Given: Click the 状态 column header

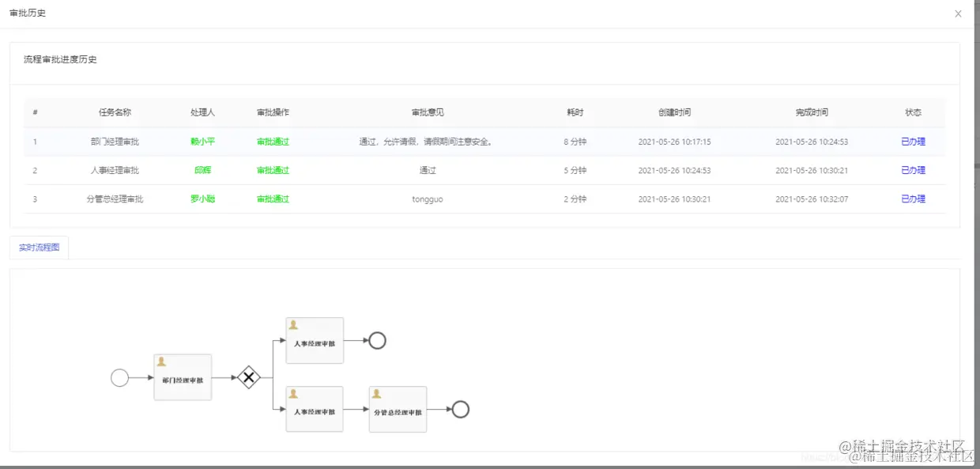Looking at the screenshot, I should [913, 112].
